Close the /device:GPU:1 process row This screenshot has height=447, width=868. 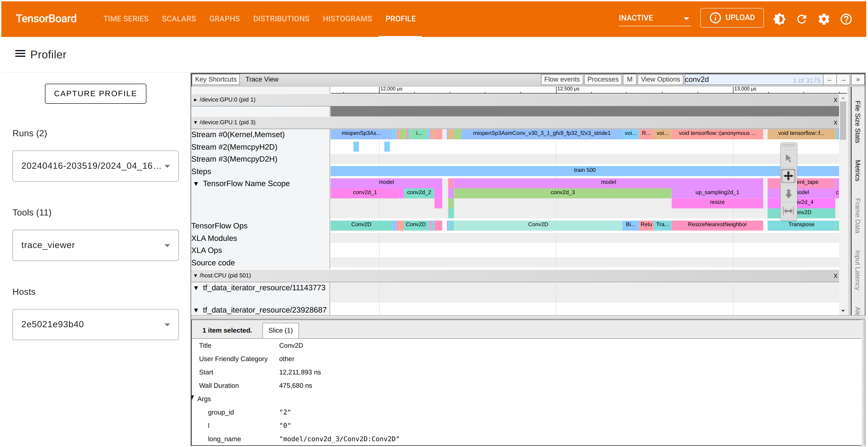tap(836, 123)
